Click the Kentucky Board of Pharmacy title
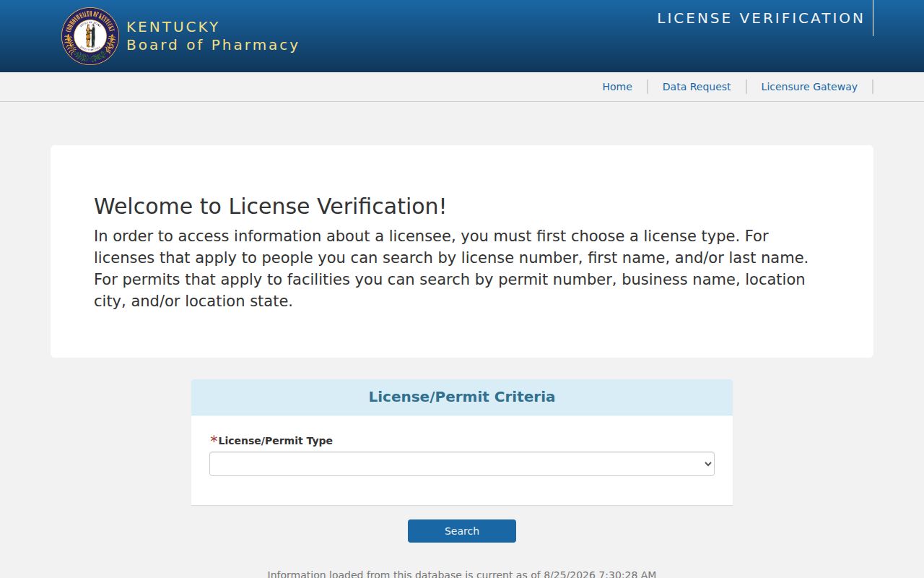This screenshot has width=924, height=578. click(213, 36)
